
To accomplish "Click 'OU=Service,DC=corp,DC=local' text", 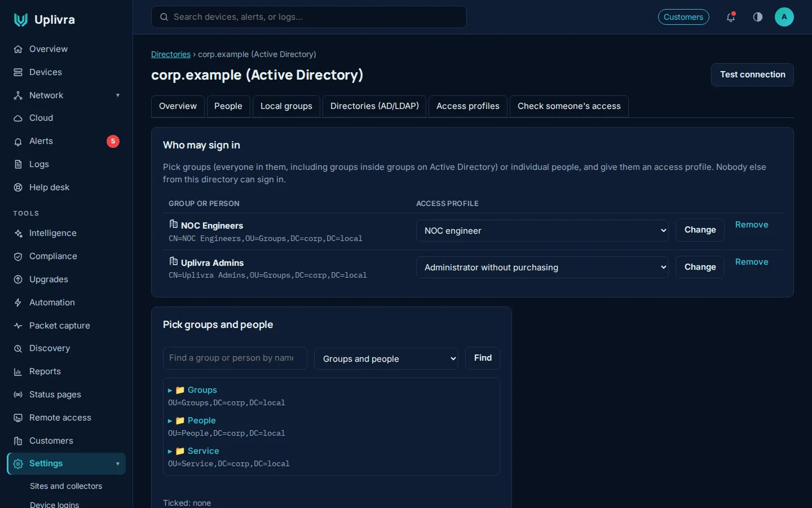I will (x=229, y=464).
